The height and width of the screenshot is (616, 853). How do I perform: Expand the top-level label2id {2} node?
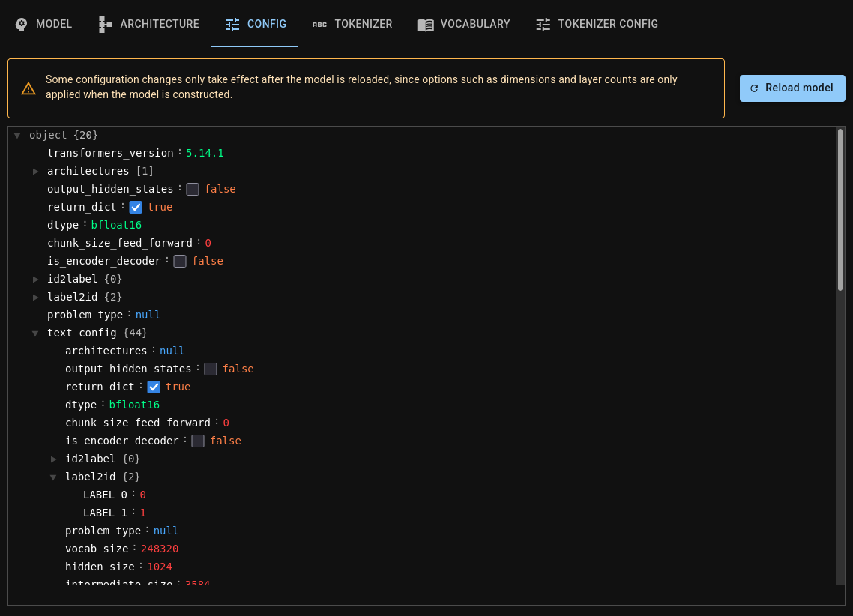pyautogui.click(x=35, y=297)
